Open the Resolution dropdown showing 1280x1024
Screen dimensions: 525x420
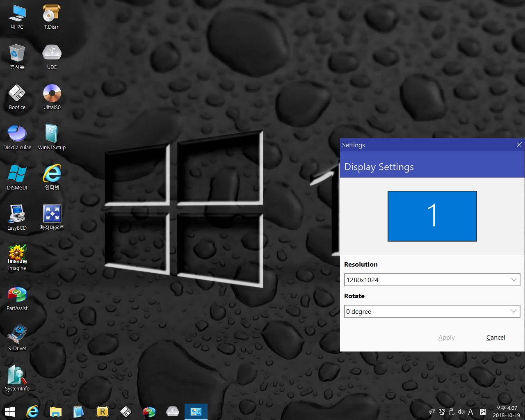click(x=432, y=280)
